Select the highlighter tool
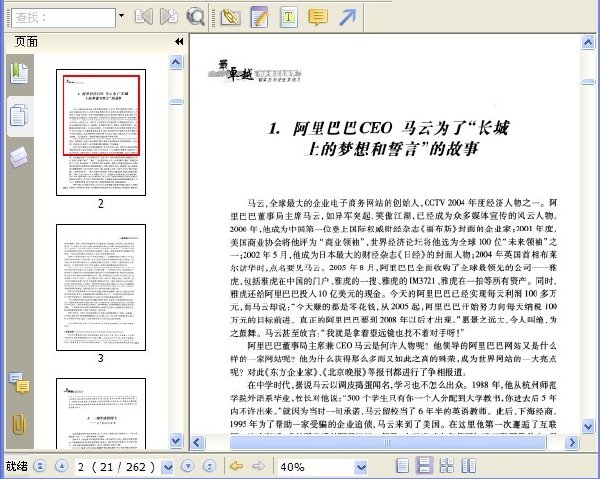 (x=231, y=17)
